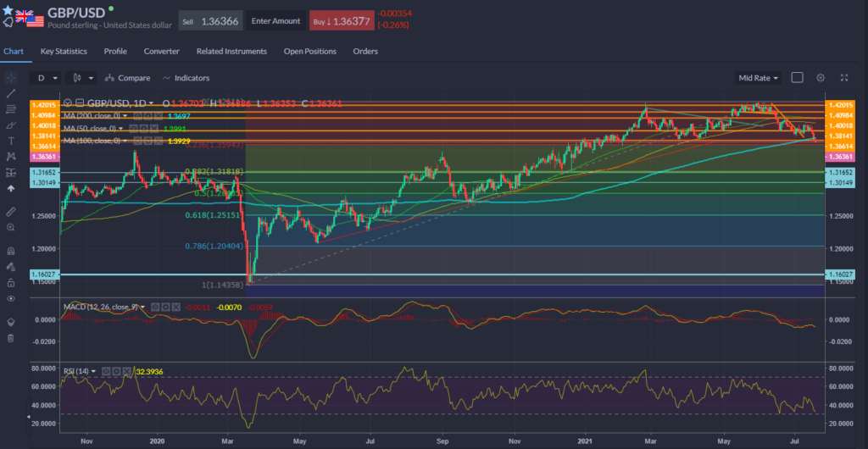Viewport: 868px width, 449px height.
Task: Open the zoom-in magnifier tool
Action: coord(10,227)
